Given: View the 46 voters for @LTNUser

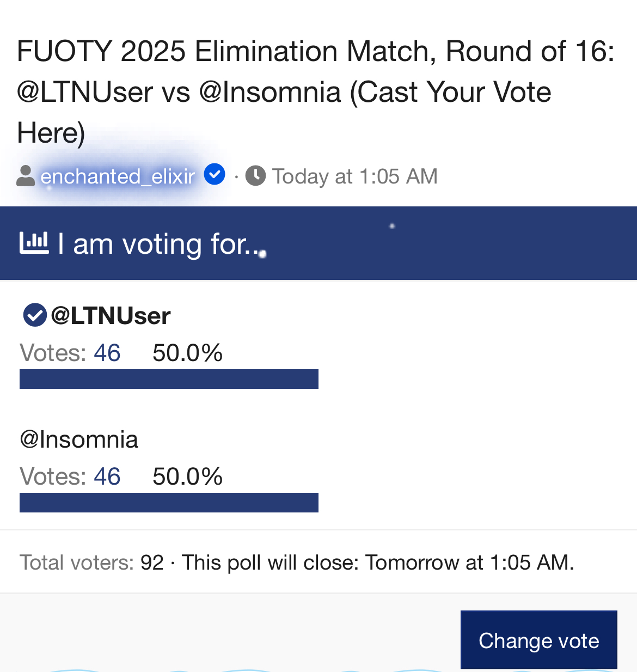Looking at the screenshot, I should (x=107, y=353).
